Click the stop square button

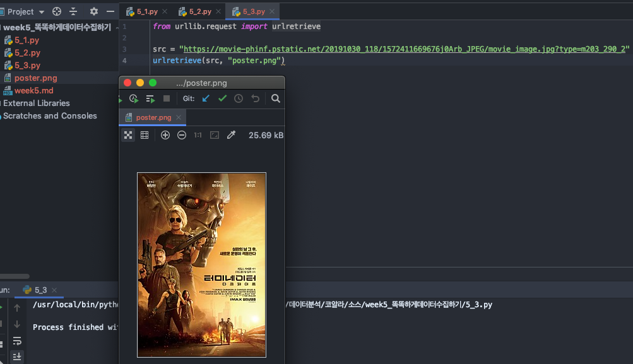pos(167,98)
